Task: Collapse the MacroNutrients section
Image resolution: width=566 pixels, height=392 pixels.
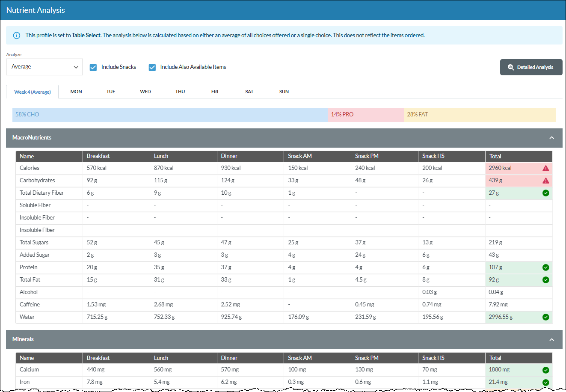Action: coord(552,138)
